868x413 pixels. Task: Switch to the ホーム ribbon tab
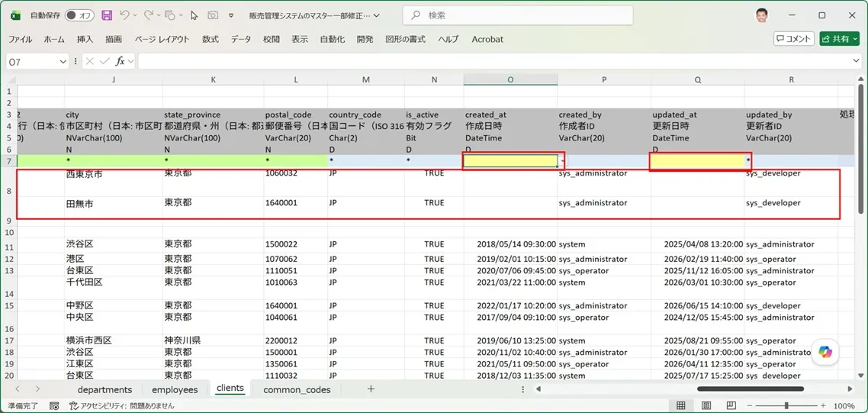coord(54,39)
